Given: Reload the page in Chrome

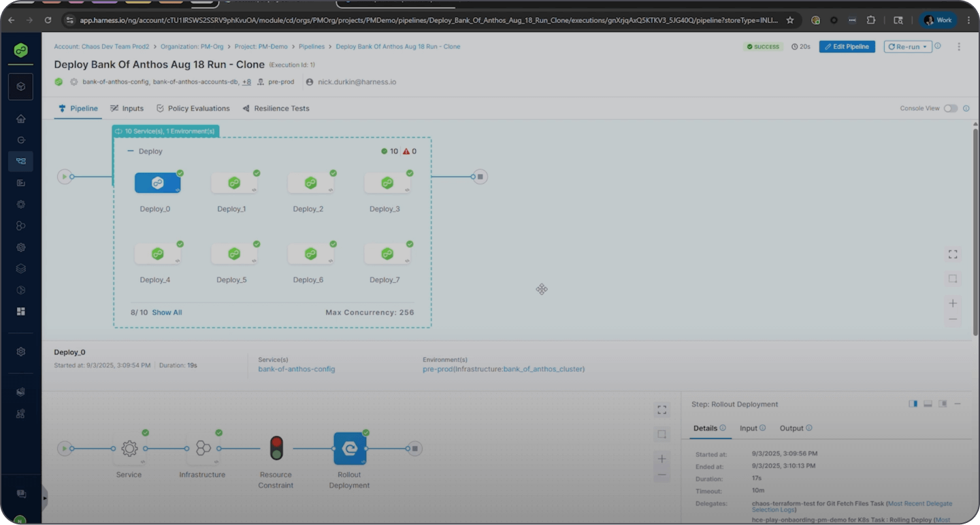Looking at the screenshot, I should pos(48,20).
